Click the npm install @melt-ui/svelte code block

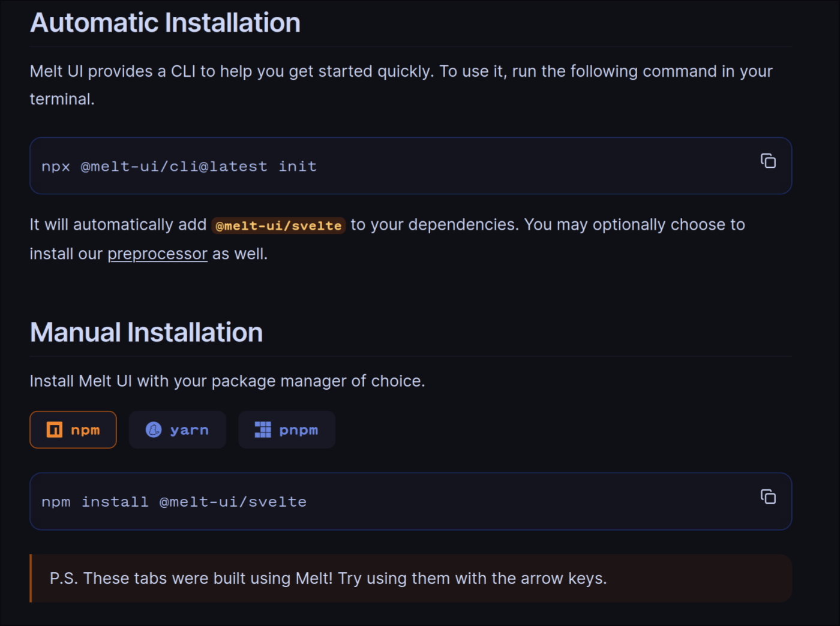tap(173, 501)
